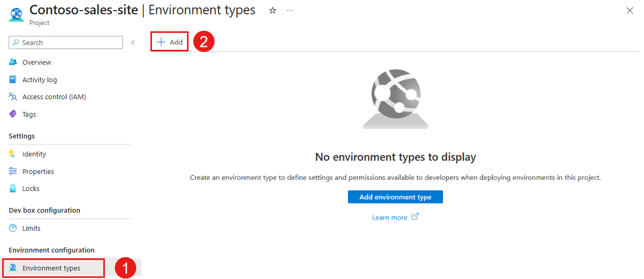
Task: Open Locks settings page
Action: (x=31, y=188)
